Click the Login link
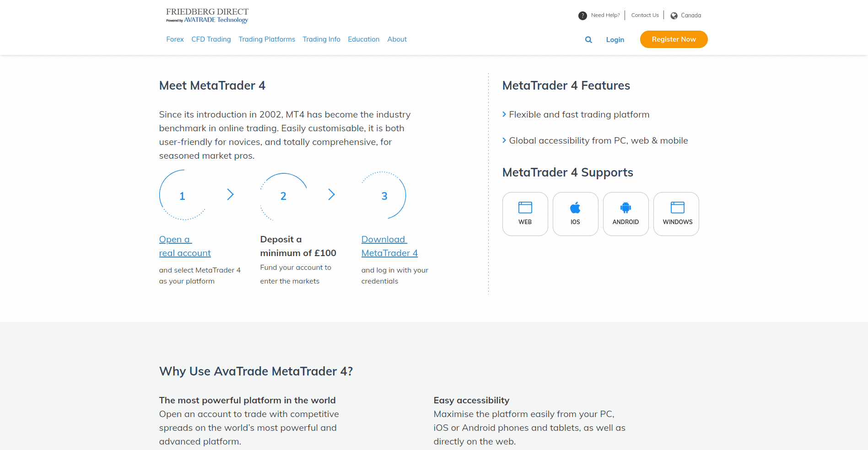 pos(615,40)
